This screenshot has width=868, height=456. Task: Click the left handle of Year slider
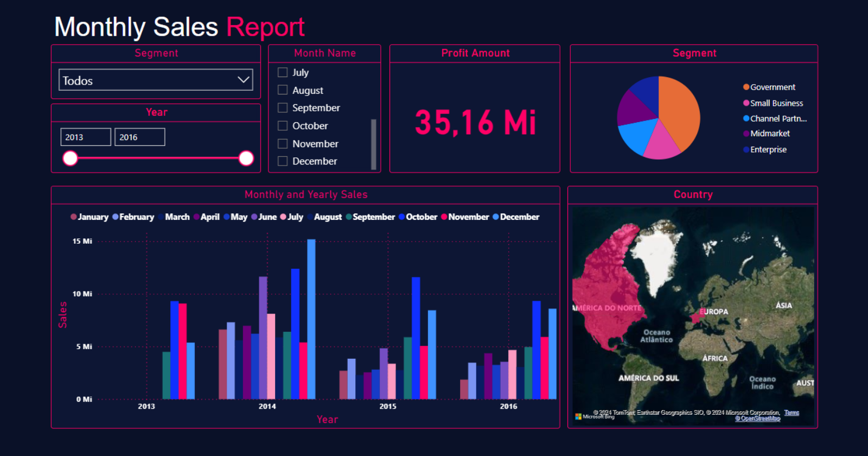pyautogui.click(x=71, y=159)
